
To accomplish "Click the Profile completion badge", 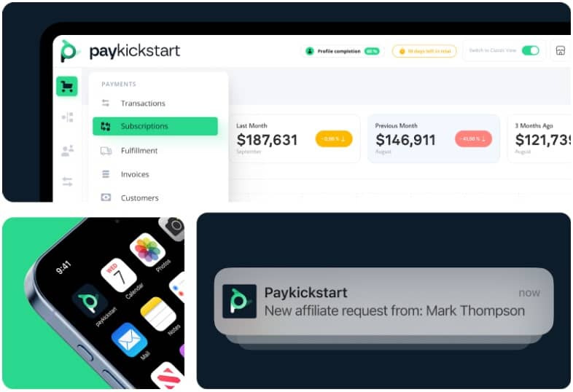I will tap(343, 51).
